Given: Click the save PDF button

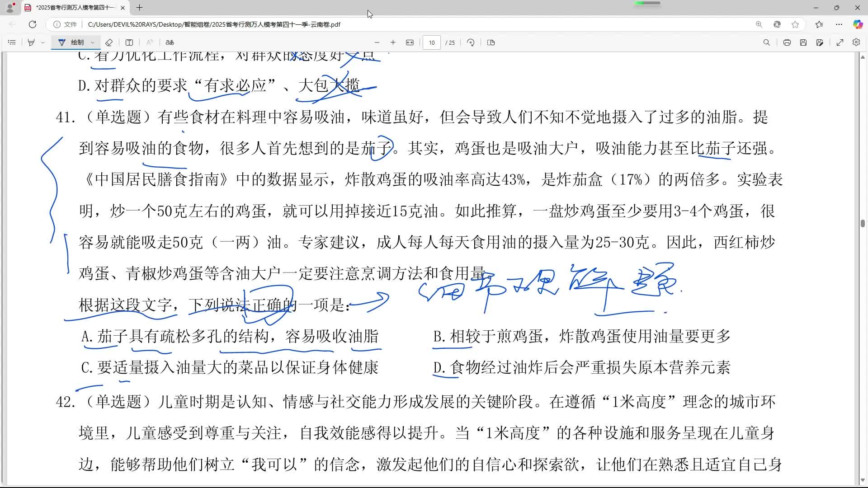Looking at the screenshot, I should coord(803,42).
